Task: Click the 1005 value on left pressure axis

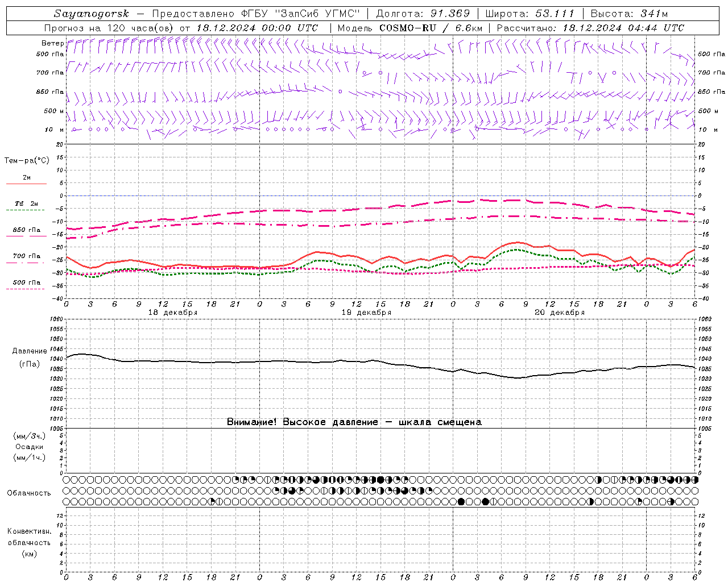Action: [x=57, y=429]
